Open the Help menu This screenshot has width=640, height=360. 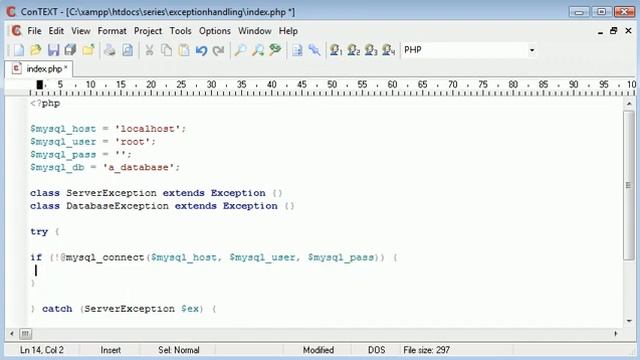tap(288, 31)
